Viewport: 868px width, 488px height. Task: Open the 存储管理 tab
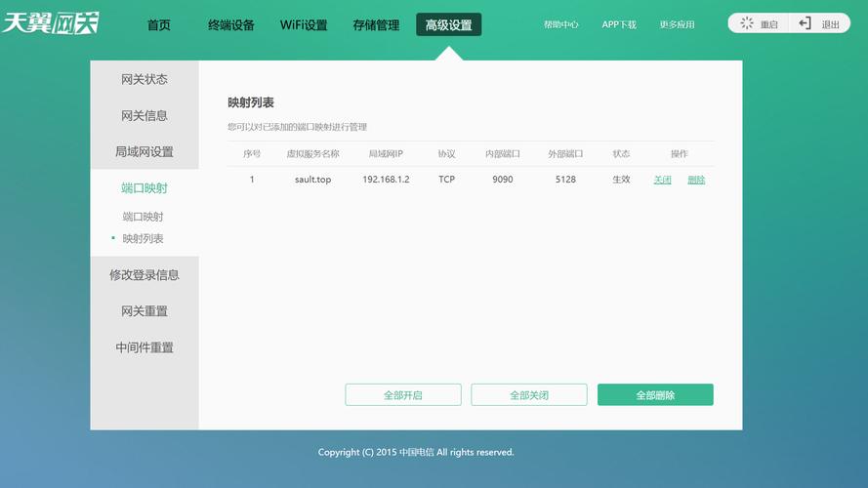click(x=376, y=25)
